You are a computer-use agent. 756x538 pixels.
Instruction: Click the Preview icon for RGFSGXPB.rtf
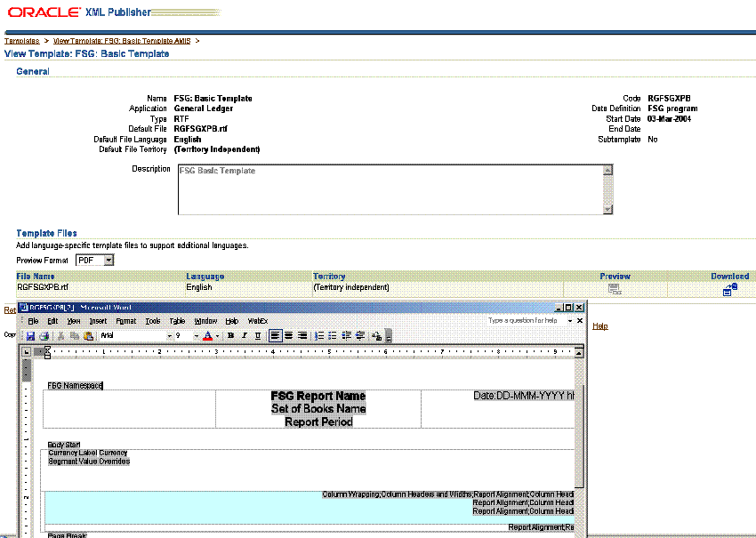(615, 289)
